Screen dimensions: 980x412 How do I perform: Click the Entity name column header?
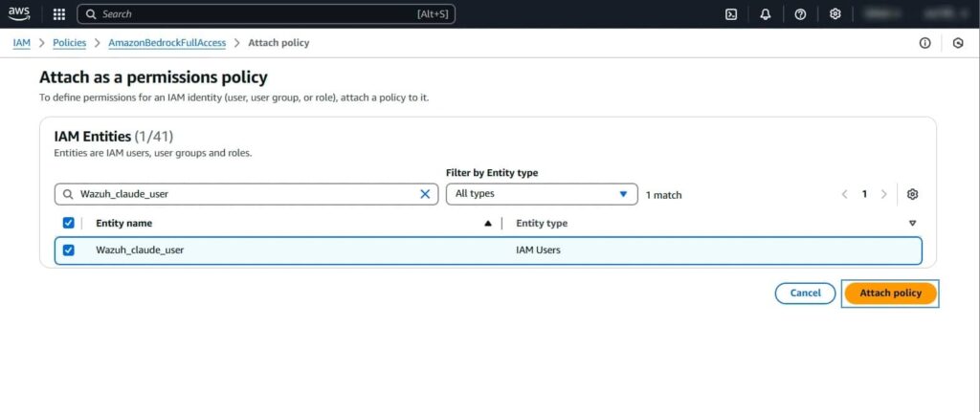point(123,224)
